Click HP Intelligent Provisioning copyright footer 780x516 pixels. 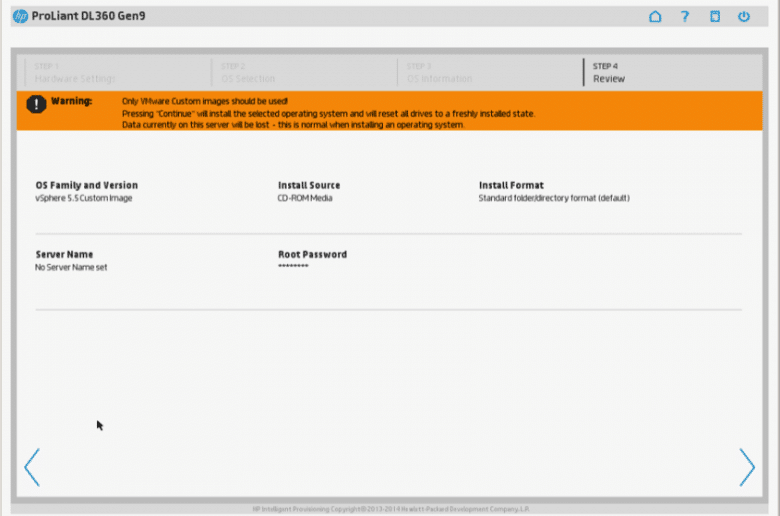[391, 509]
